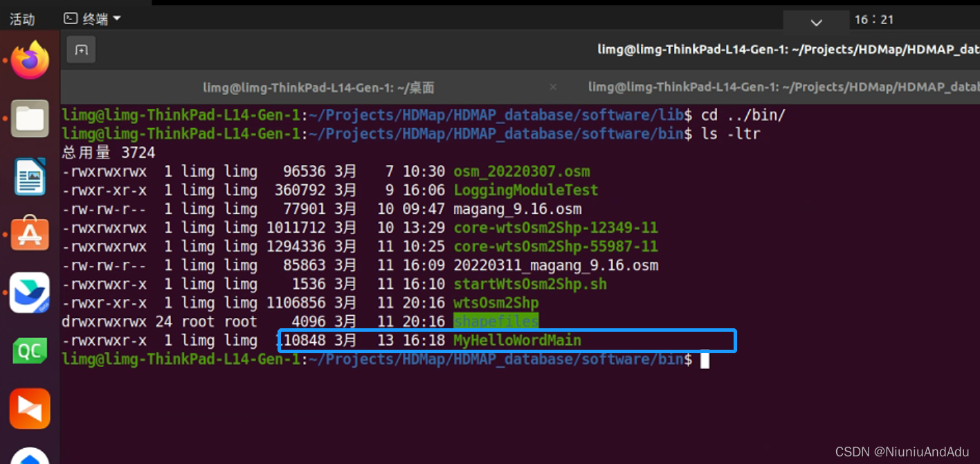Switch to the ~/桌面 terminal tab
The height and width of the screenshot is (464, 980).
point(318,87)
